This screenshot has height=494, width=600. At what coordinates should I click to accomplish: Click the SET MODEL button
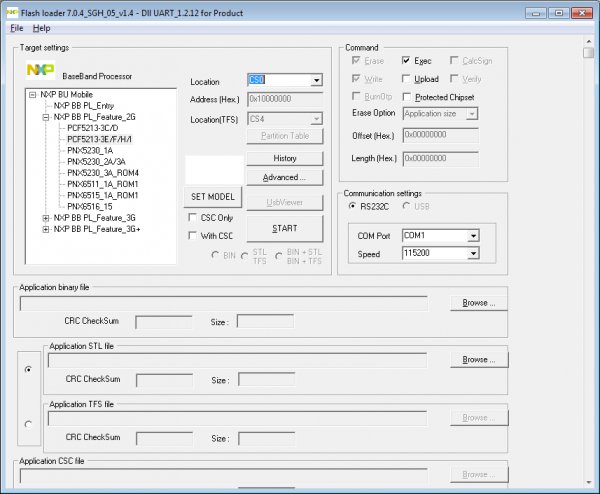tap(213, 197)
